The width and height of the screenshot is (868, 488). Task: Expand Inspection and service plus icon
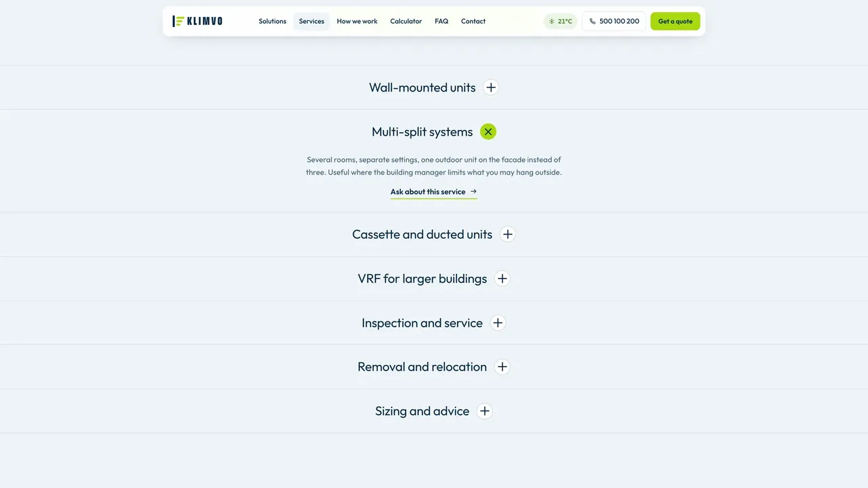click(498, 323)
